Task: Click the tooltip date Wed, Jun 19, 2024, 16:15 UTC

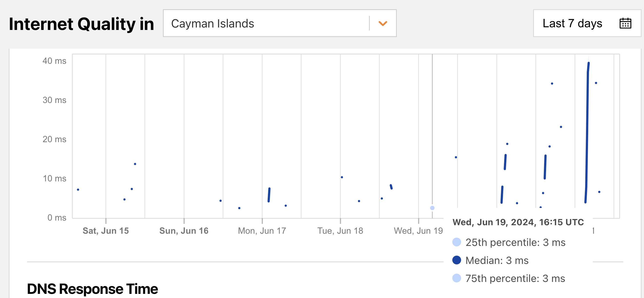Action: pos(518,222)
